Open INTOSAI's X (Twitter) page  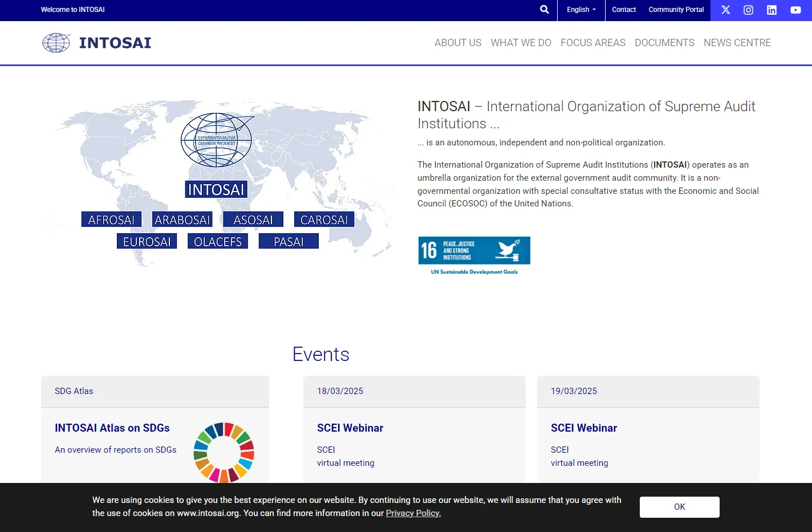pos(725,10)
